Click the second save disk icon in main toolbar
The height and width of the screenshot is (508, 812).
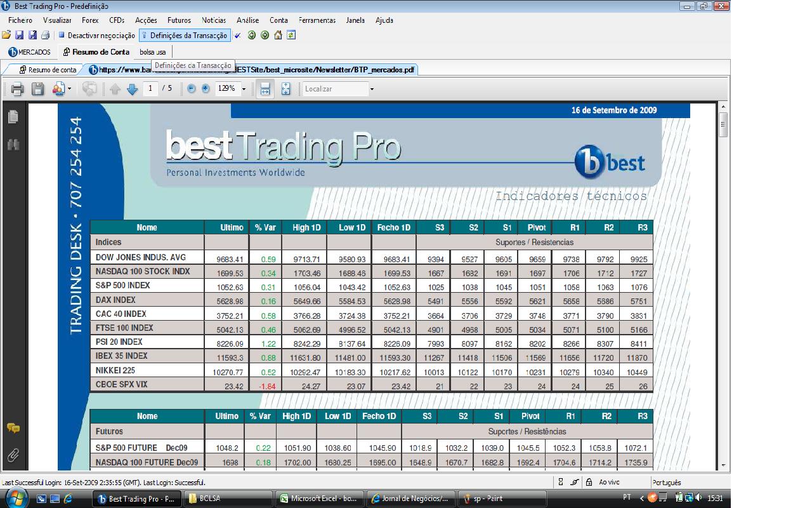[x=32, y=36]
